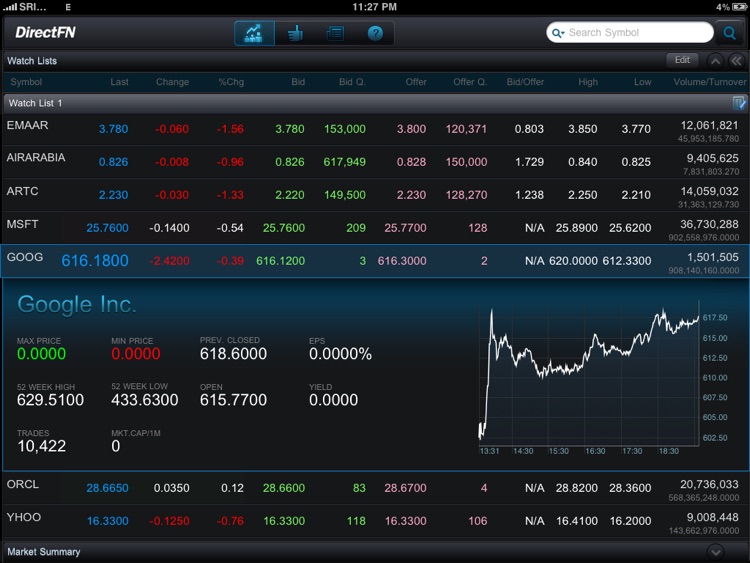Sort by the High column

[x=588, y=82]
